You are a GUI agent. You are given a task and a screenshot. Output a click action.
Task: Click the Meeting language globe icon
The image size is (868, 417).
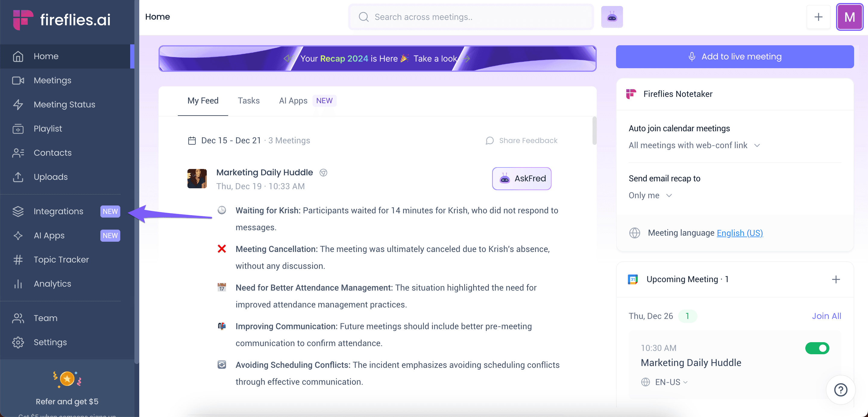coord(634,233)
